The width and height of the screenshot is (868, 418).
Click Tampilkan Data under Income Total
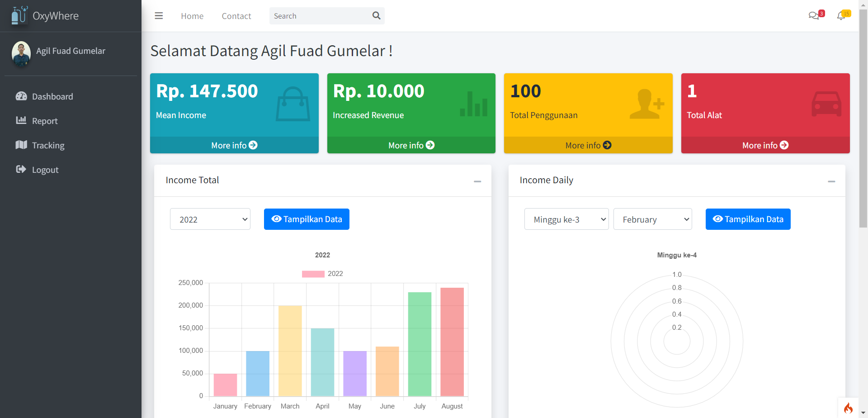[x=307, y=219]
